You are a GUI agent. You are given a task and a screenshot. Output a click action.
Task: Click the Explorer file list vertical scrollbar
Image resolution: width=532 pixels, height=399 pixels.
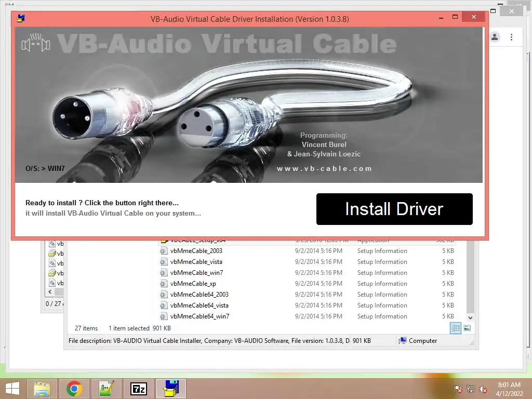(470, 276)
